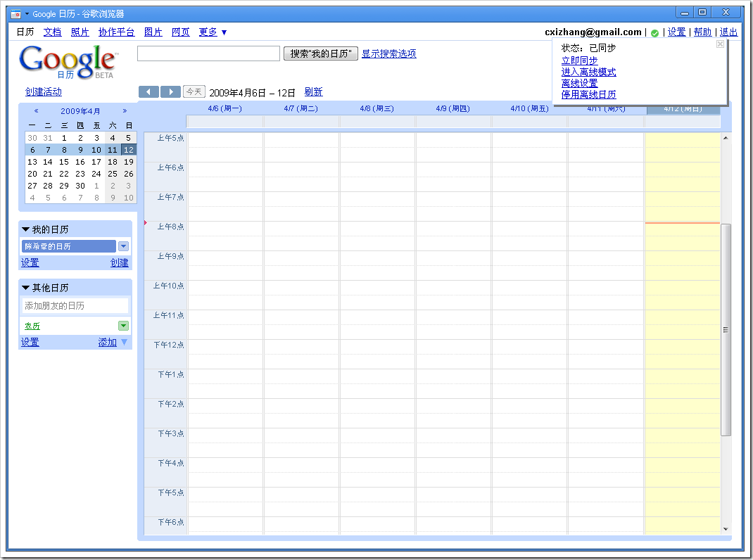753x560 pixels.
Task: Click the 4/8 (周三) column header
Action: click(377, 108)
